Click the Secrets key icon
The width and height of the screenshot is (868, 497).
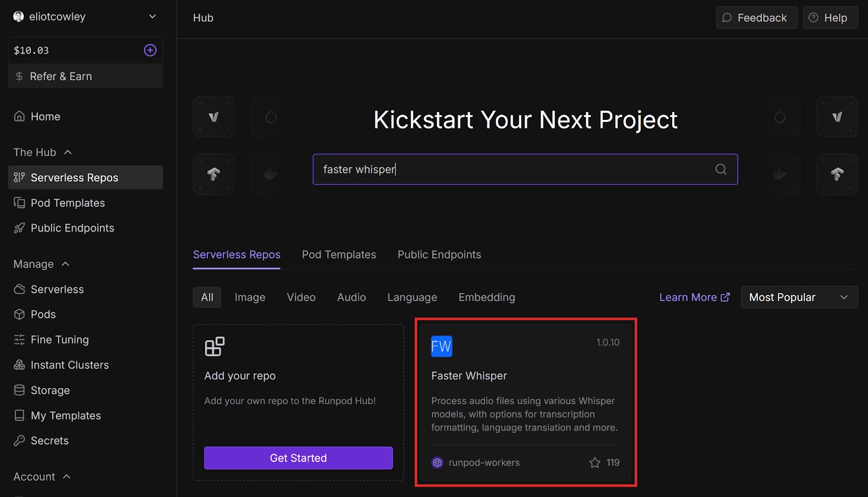tap(20, 441)
